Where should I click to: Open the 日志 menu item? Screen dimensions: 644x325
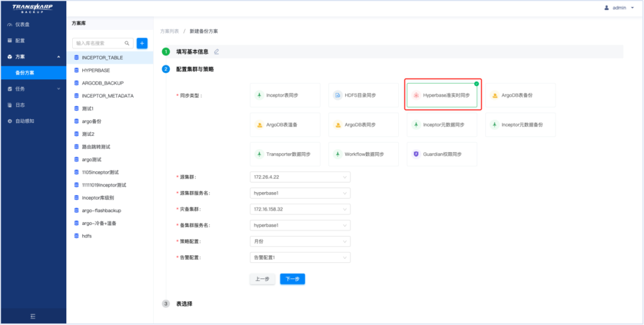click(33, 105)
